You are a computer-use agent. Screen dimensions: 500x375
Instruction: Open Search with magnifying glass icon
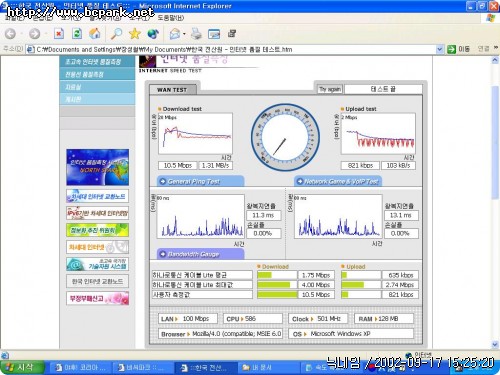[116, 34]
